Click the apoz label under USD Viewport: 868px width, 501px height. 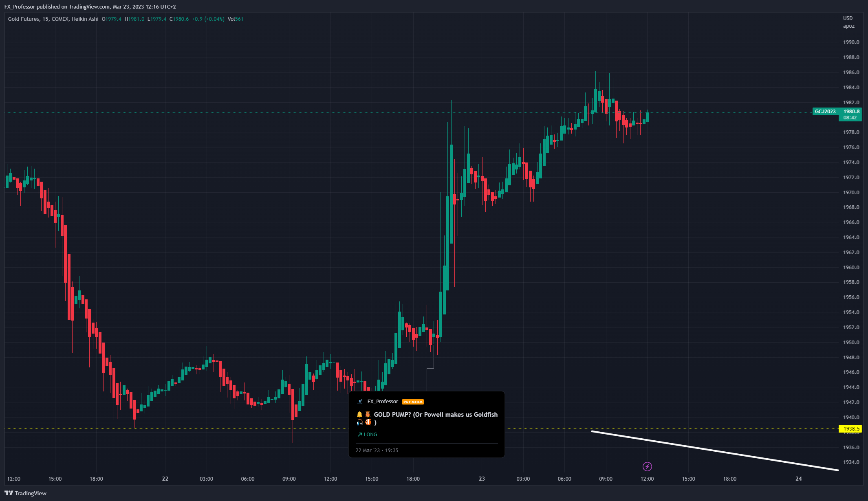pos(849,26)
